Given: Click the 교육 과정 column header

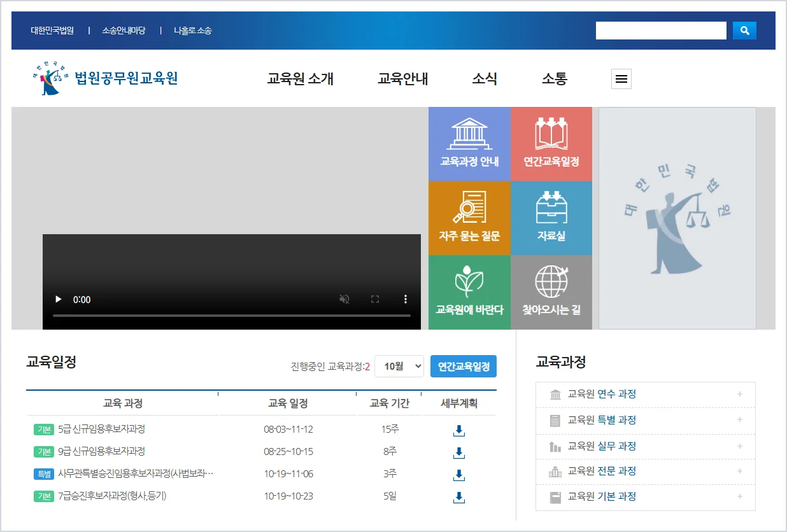Looking at the screenshot, I should coord(123,403).
